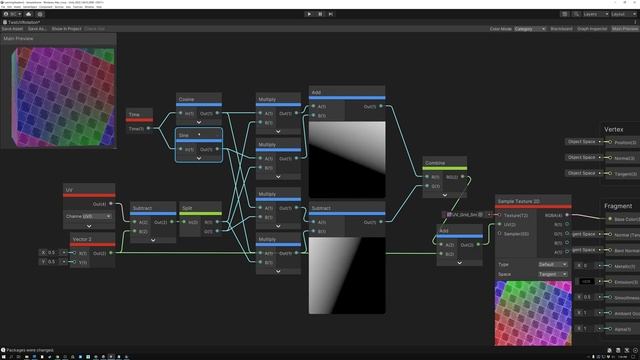Screen dimensions: 640x360
Task: Open the Undo History icon
Action: point(564,14)
